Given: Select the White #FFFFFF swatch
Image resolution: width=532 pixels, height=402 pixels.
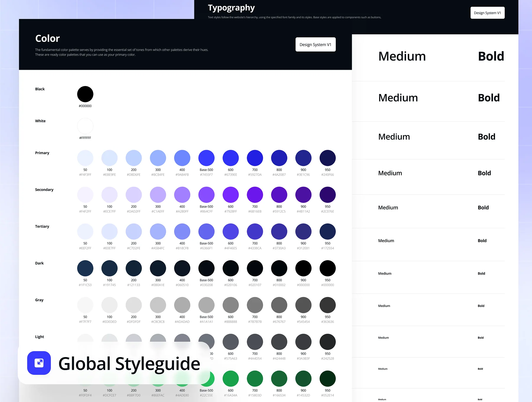Looking at the screenshot, I should click(85, 126).
